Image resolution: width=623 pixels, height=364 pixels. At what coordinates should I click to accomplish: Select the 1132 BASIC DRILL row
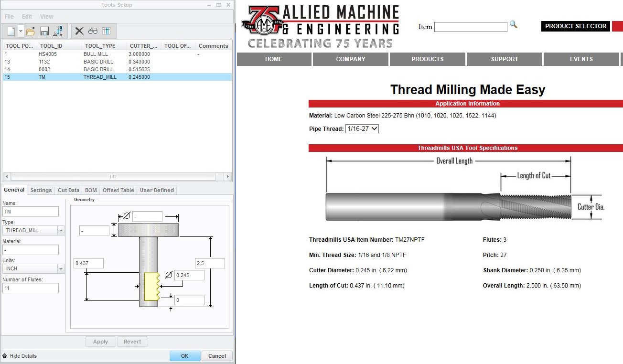[x=117, y=62]
